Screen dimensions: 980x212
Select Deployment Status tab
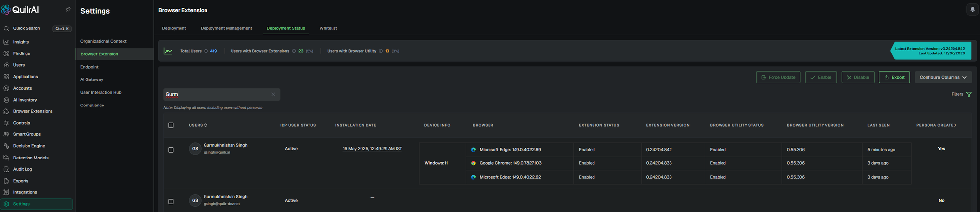285,28
